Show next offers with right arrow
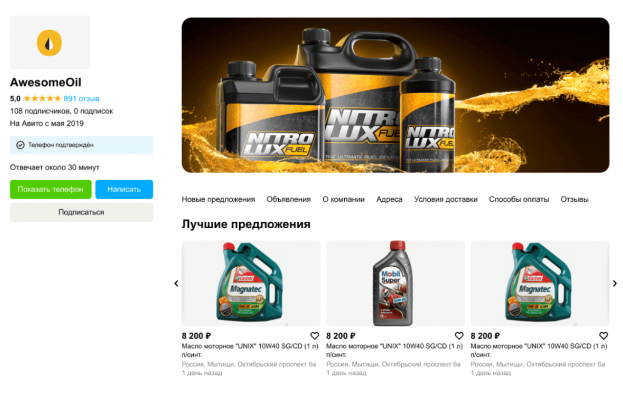Image resolution: width=623 pixels, height=401 pixels. pos(615,283)
